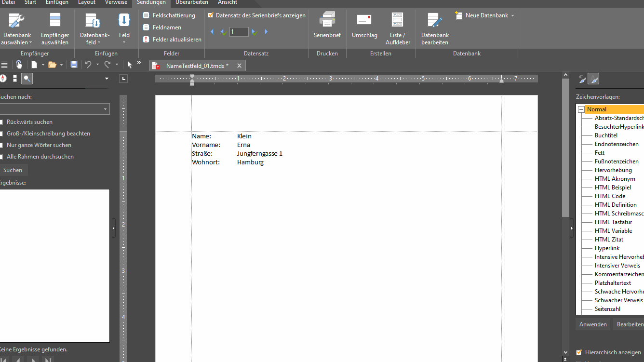This screenshot has height=362, width=644.
Task: Select the object selection arrow tool
Action: click(x=129, y=65)
